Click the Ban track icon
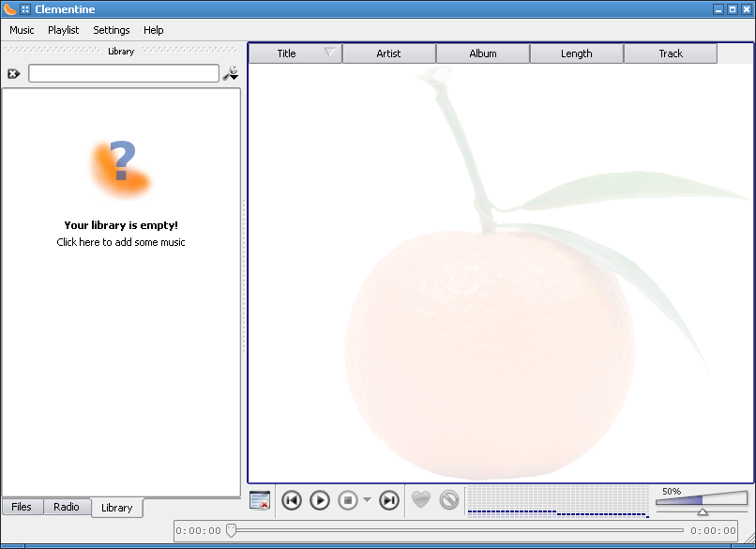Viewport: 756px width, 549px height. (x=449, y=500)
